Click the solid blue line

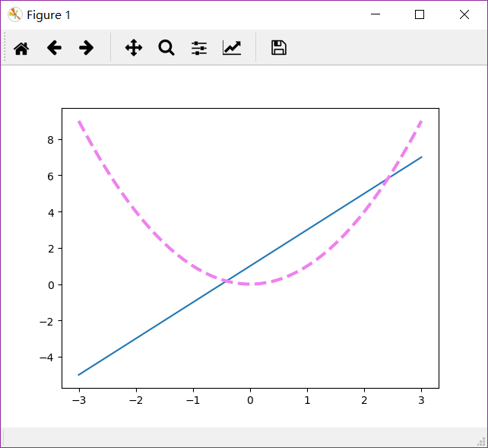[250, 266]
